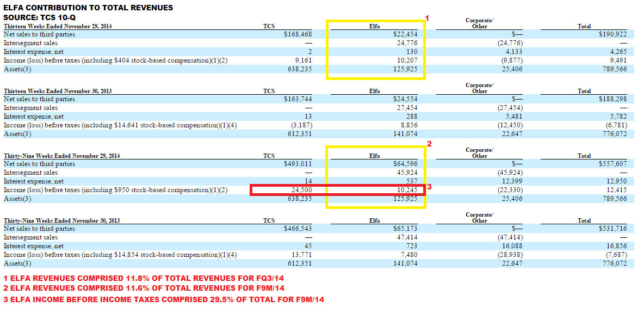Click the Total net sales value $557,607
This screenshot has width=644, height=313.
click(x=613, y=164)
